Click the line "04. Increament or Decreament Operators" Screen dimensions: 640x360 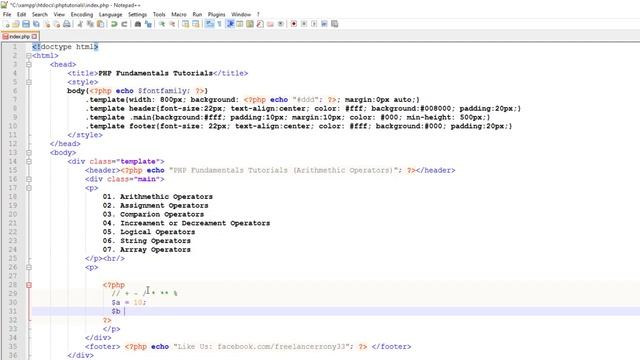[x=186, y=223]
